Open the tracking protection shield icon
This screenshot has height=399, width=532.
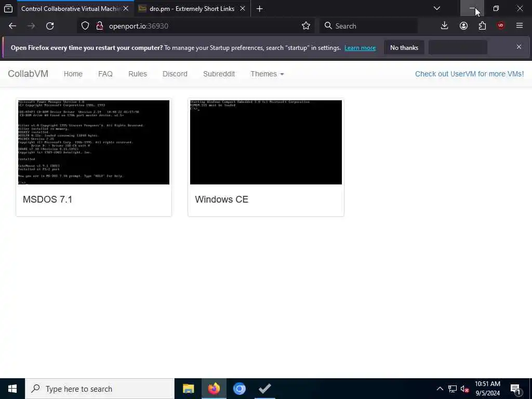click(x=85, y=26)
